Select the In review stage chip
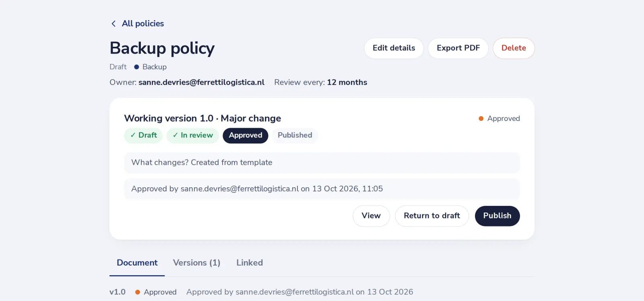 [x=193, y=135]
